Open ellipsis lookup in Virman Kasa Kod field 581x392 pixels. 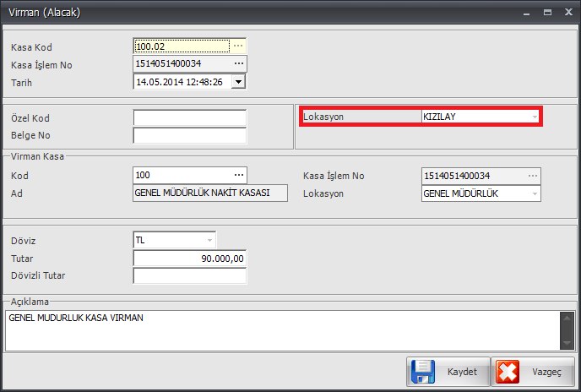click(239, 175)
